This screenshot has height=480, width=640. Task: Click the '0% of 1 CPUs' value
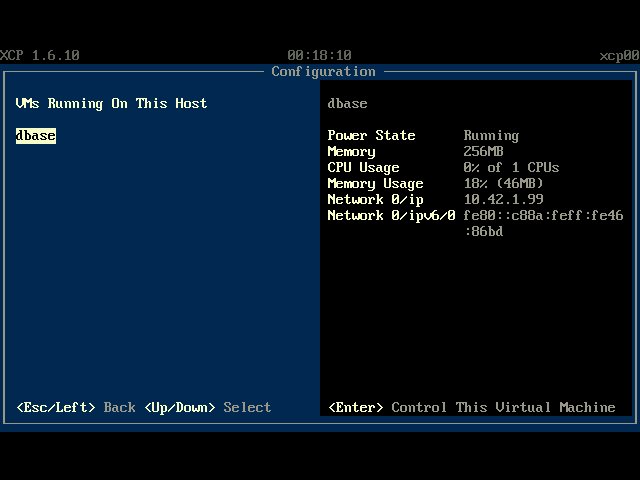click(511, 167)
